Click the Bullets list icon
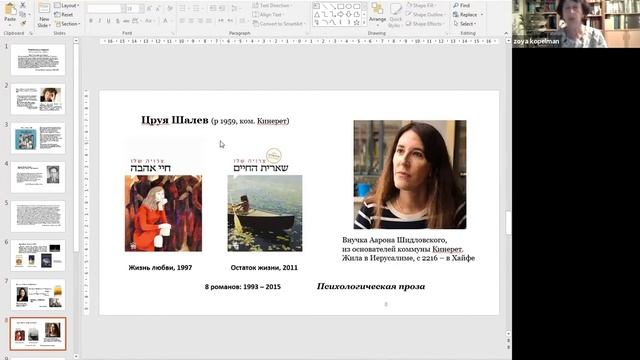 (x=183, y=9)
